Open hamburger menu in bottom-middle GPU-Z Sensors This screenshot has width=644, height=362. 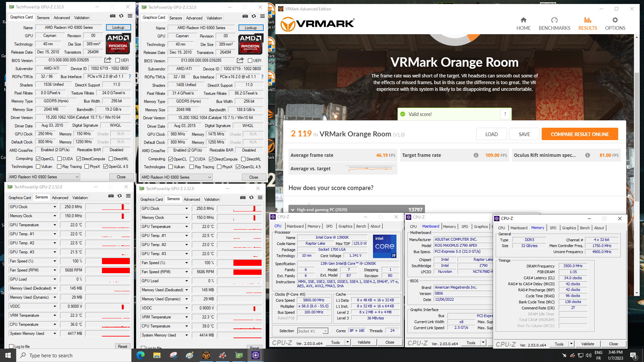(x=260, y=197)
